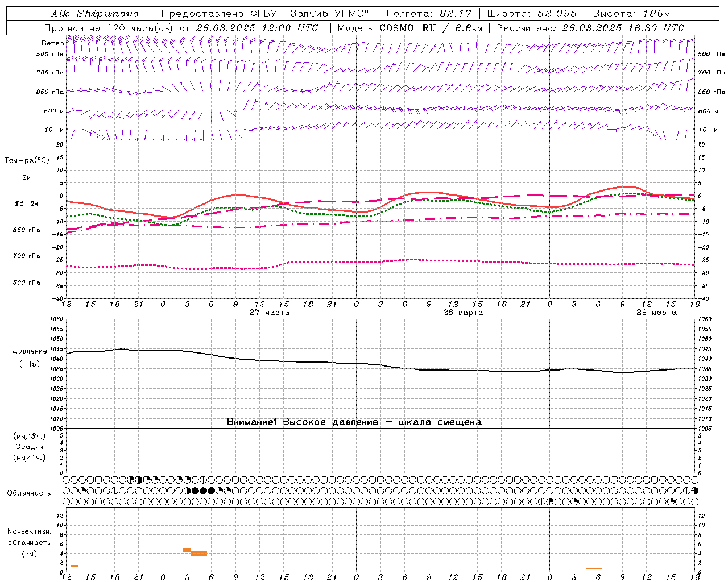This screenshot has width=728, height=582.
Task: Click the warning Внимание! Высокое давление – шкала смещена
Action: tap(354, 422)
